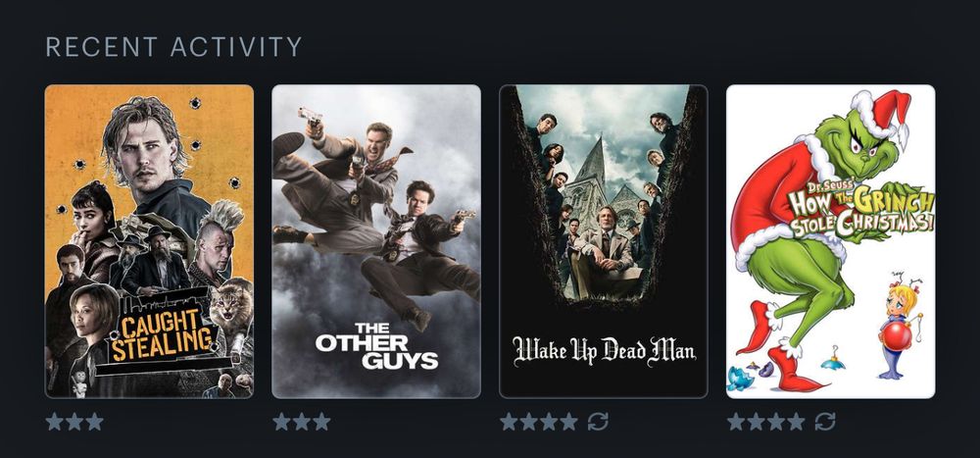Click the rewatch icon under Wake Up Dead Man
The image size is (980, 458).
pos(598,422)
